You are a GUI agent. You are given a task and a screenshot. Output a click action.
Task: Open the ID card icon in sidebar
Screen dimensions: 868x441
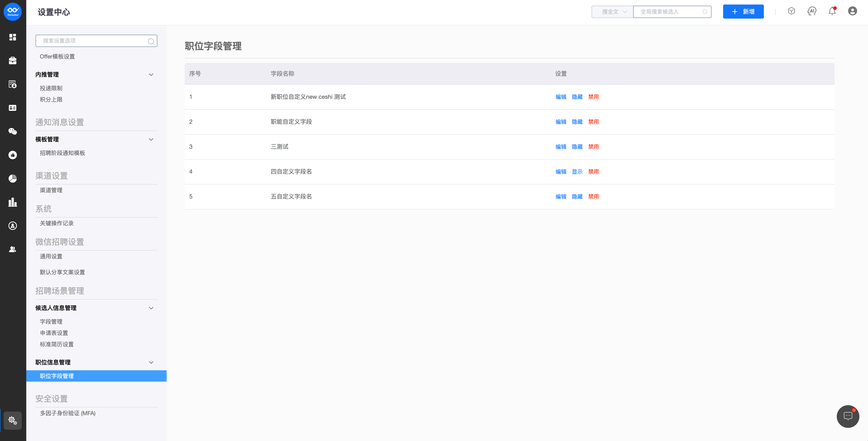[x=13, y=108]
